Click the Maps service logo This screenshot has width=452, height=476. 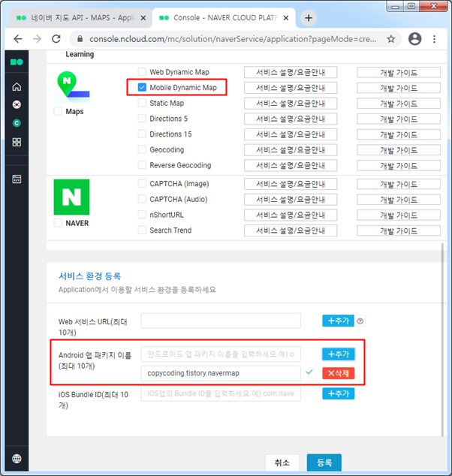(71, 87)
